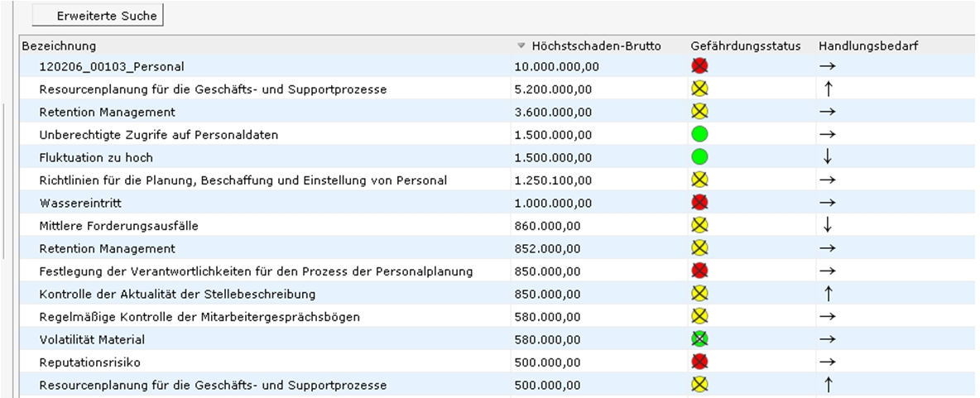Sort by the Höchstschaden-Brutto column header
This screenshot has width=980, height=398.
coord(596,46)
